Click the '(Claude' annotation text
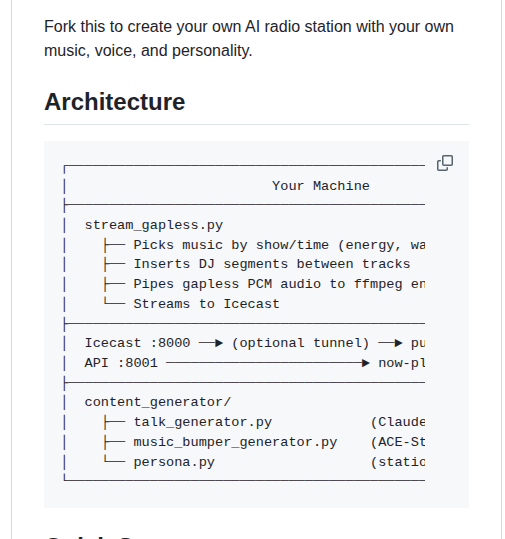 tap(398, 422)
